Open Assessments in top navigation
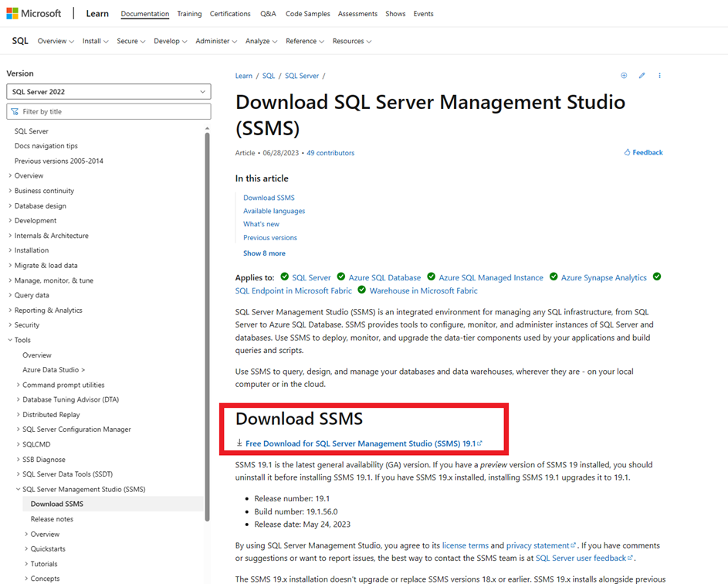 tap(357, 14)
